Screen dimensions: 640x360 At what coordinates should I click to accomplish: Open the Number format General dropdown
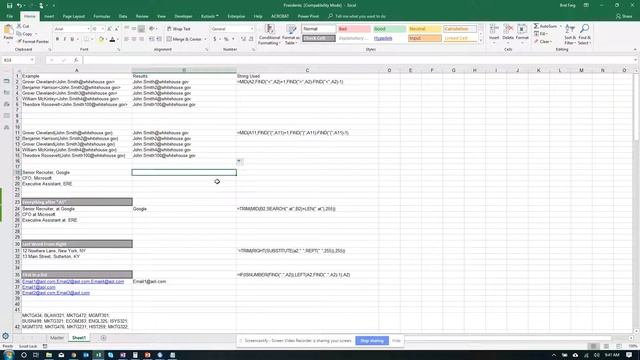(232, 29)
